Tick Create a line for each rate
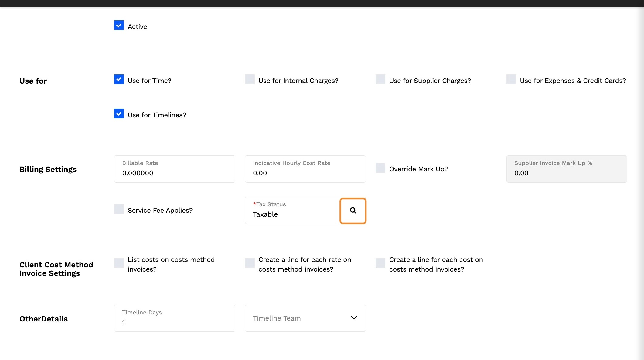The image size is (644, 360). (x=250, y=263)
